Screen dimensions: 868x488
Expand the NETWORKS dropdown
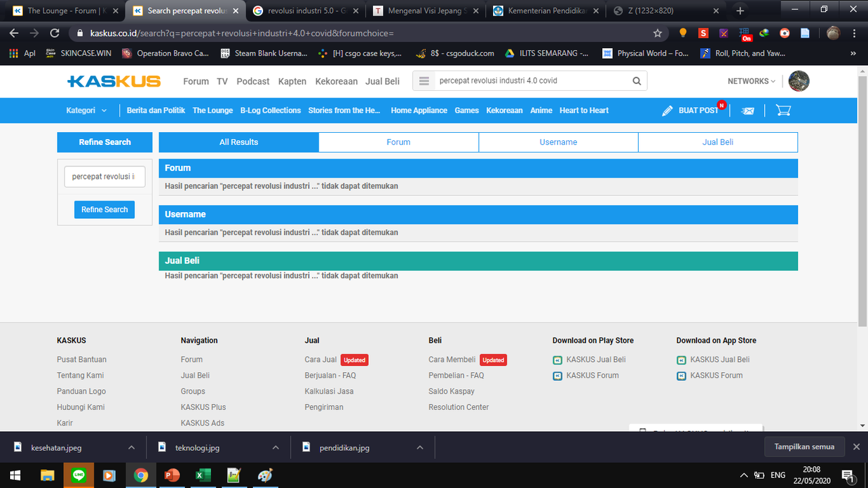pyautogui.click(x=751, y=81)
